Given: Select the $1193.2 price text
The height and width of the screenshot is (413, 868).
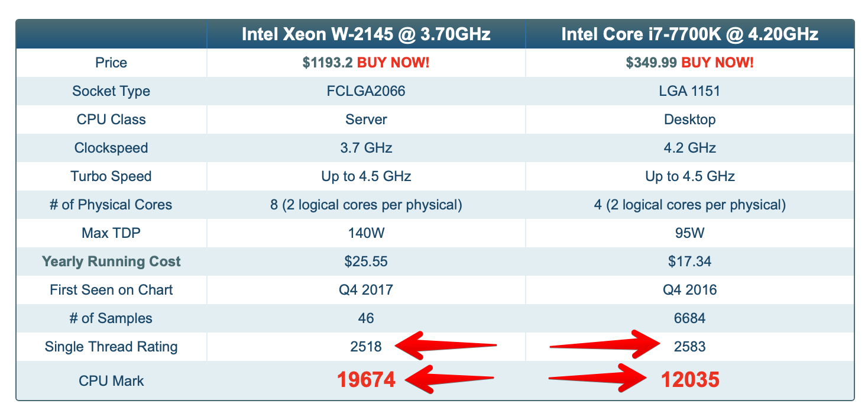Looking at the screenshot, I should [x=327, y=63].
